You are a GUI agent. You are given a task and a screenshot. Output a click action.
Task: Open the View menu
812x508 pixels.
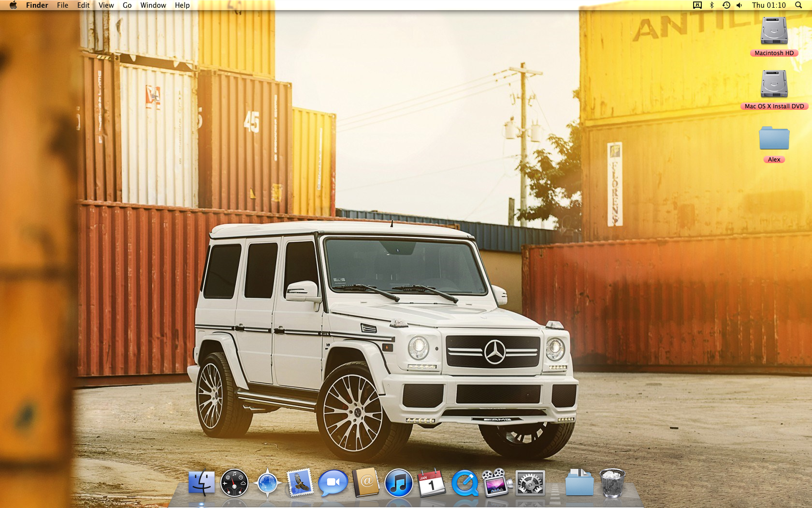pyautogui.click(x=106, y=5)
